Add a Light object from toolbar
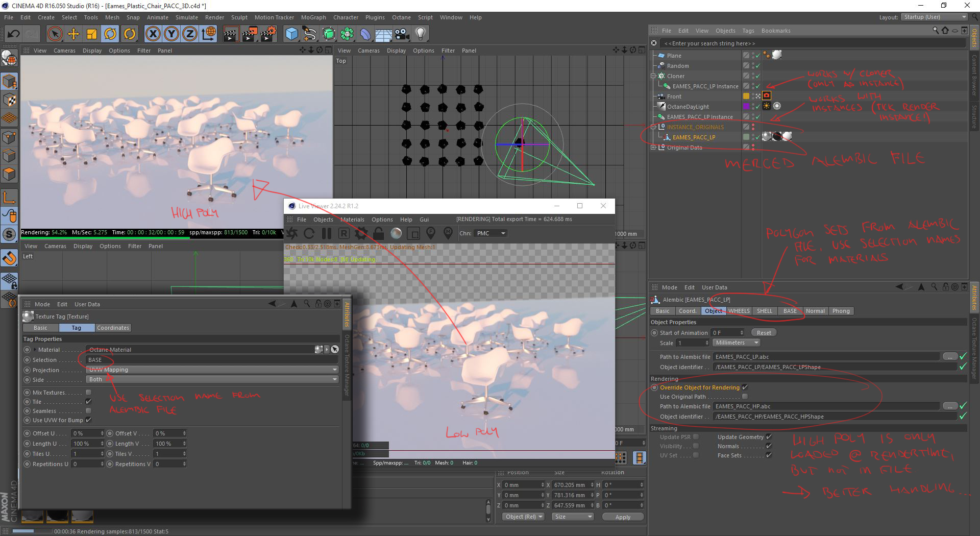Screen dimensions: 980x536 point(421,34)
